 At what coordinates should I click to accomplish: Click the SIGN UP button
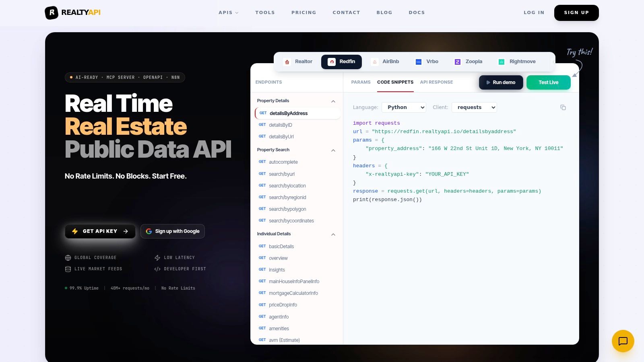576,13
